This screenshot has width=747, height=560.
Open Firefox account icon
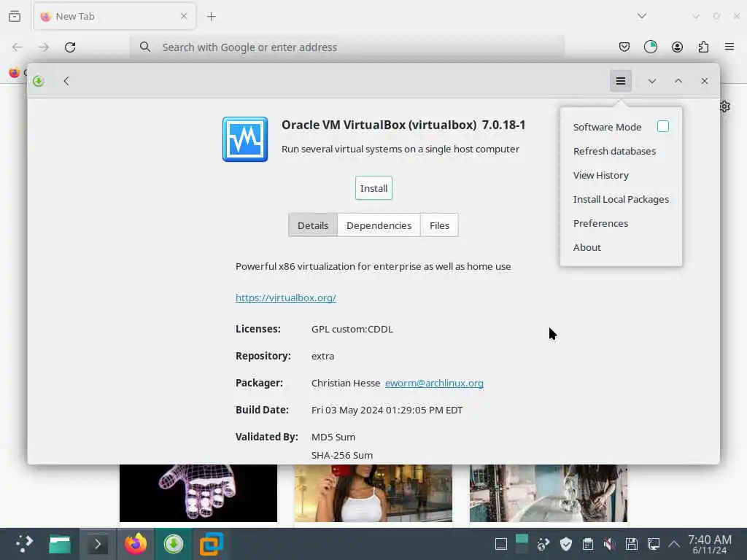[677, 47]
